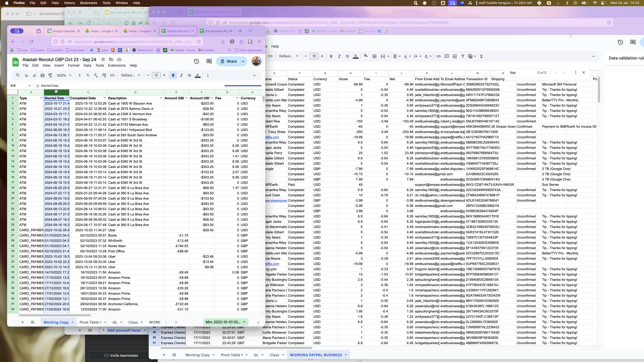Toggle filter on Amount USD column
This screenshot has height=362, width=644.
point(212,98)
